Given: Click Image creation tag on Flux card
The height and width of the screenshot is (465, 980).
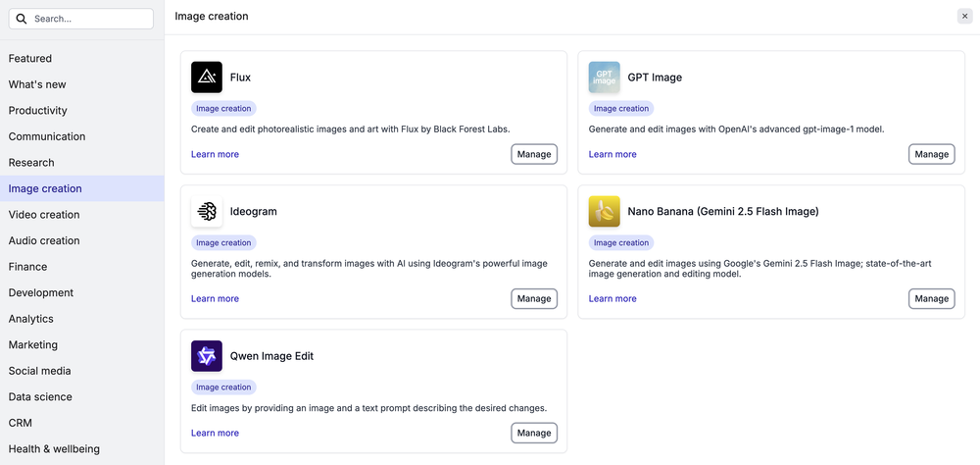Looking at the screenshot, I should point(223,108).
